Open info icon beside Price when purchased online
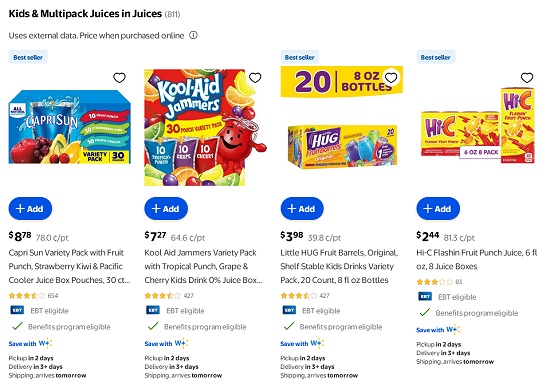Screen dimensions: 550x385 click(193, 35)
